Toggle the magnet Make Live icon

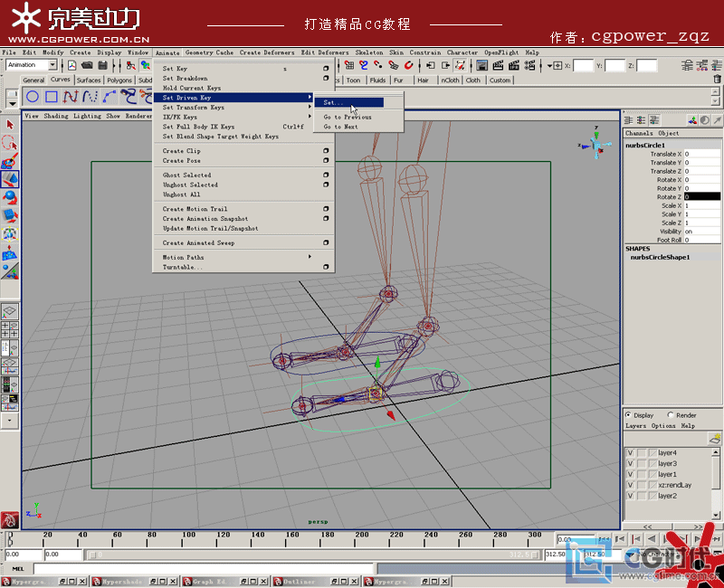(409, 65)
